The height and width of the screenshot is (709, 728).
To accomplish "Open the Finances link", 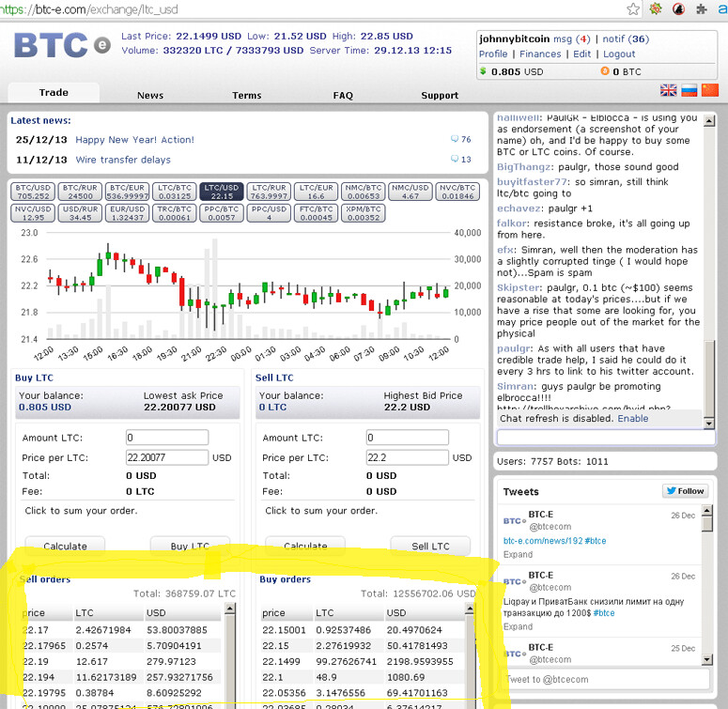I will 540,54.
